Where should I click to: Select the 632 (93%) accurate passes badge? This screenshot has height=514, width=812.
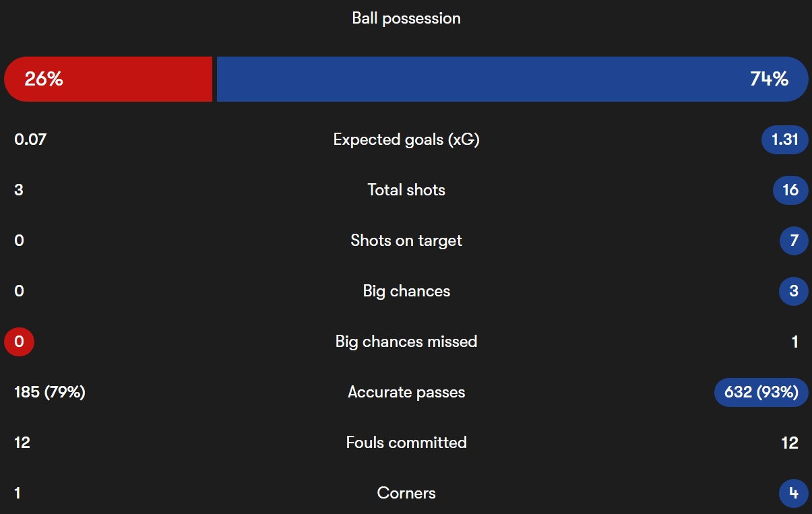(x=761, y=392)
